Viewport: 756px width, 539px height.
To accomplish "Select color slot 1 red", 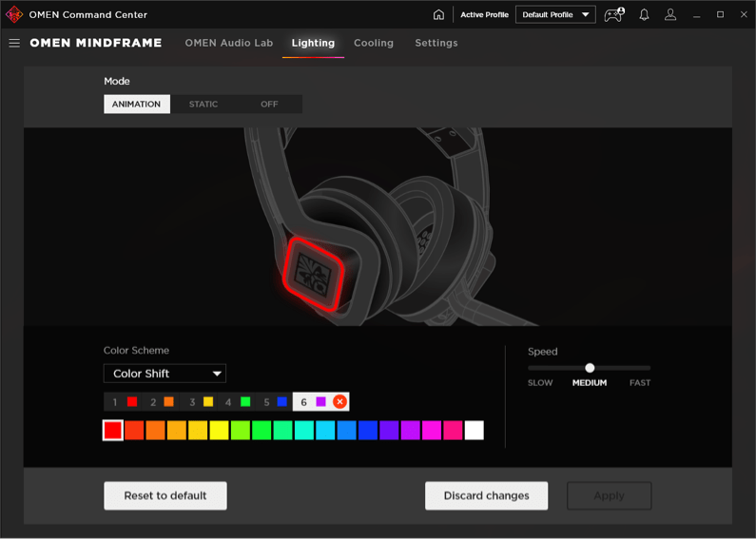I will click(123, 401).
